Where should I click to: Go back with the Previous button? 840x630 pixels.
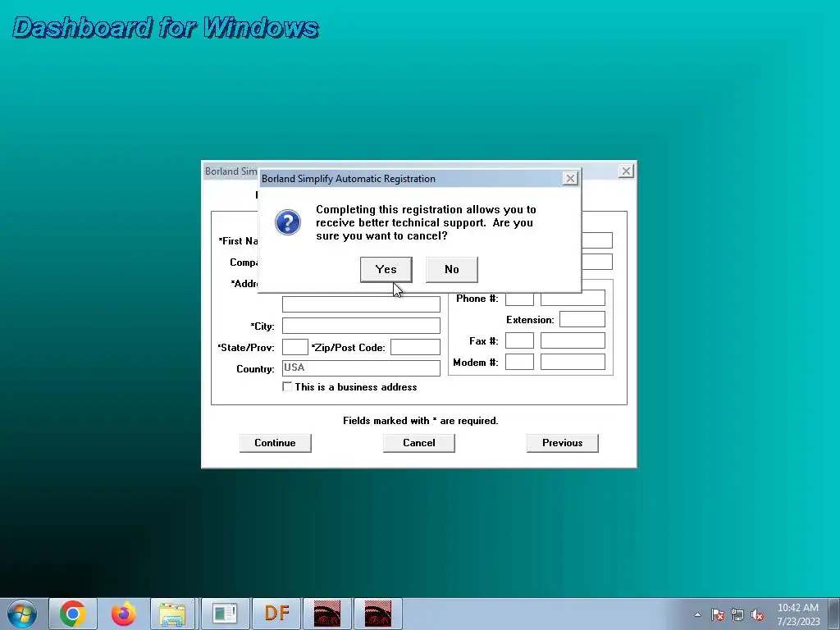[563, 443]
